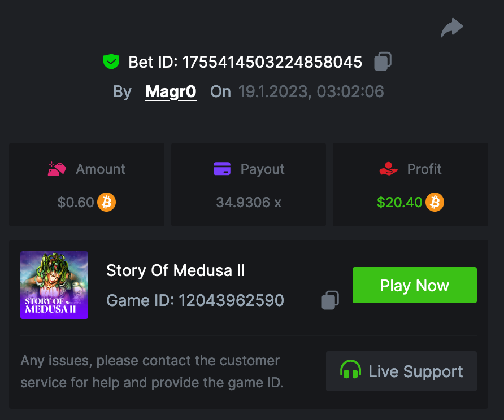Click the Story Of Medusa II thumbnail
The width and height of the screenshot is (504, 420).
point(54,285)
